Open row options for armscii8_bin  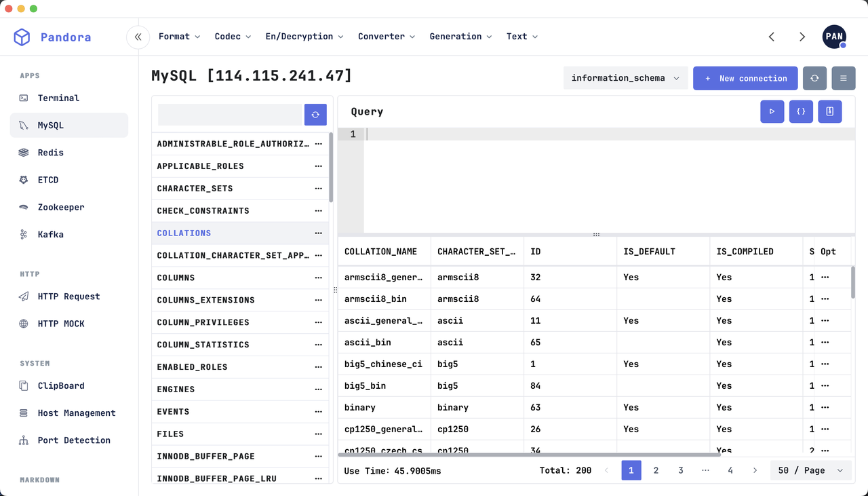pyautogui.click(x=825, y=299)
